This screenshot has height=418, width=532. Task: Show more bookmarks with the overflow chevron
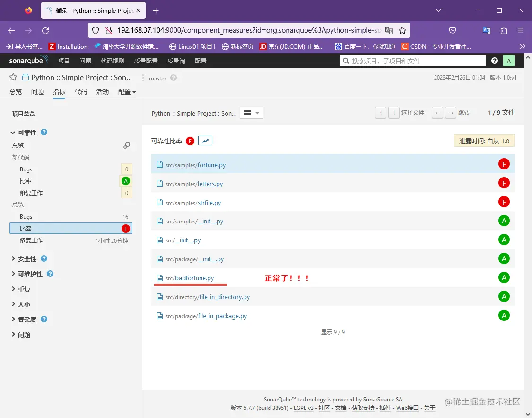pyautogui.click(x=522, y=46)
